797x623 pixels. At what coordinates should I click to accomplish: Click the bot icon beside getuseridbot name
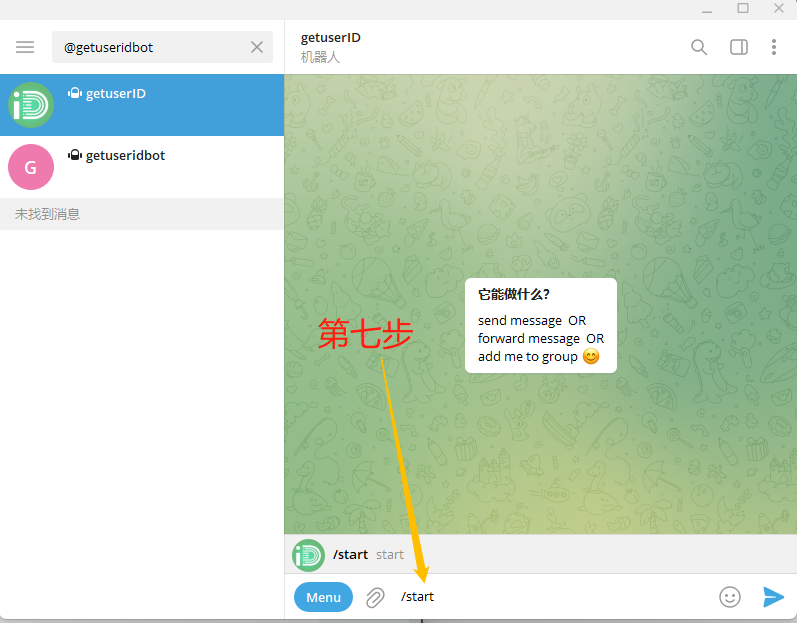(75, 155)
